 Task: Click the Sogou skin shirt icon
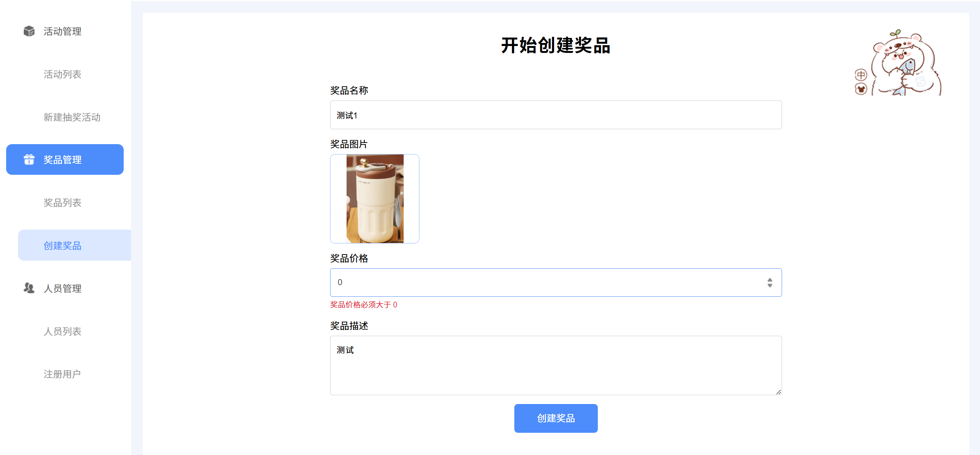click(861, 89)
